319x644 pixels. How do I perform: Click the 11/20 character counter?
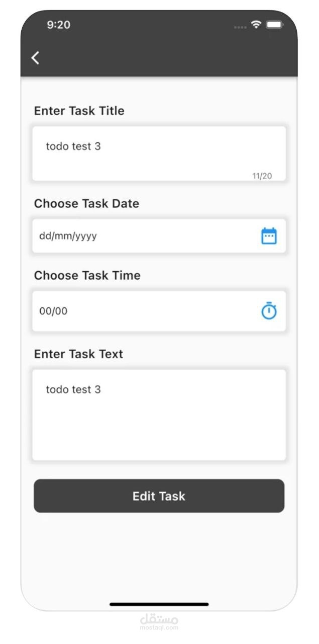pos(262,176)
